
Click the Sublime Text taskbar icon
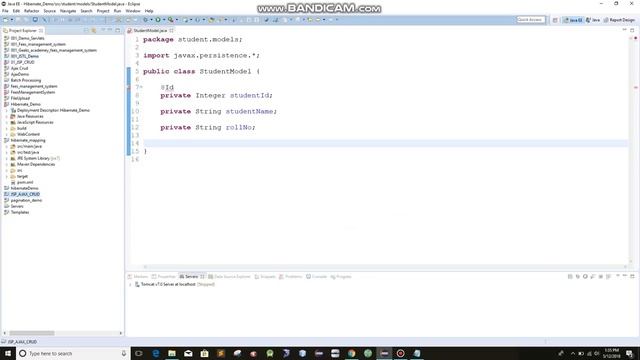(221, 353)
